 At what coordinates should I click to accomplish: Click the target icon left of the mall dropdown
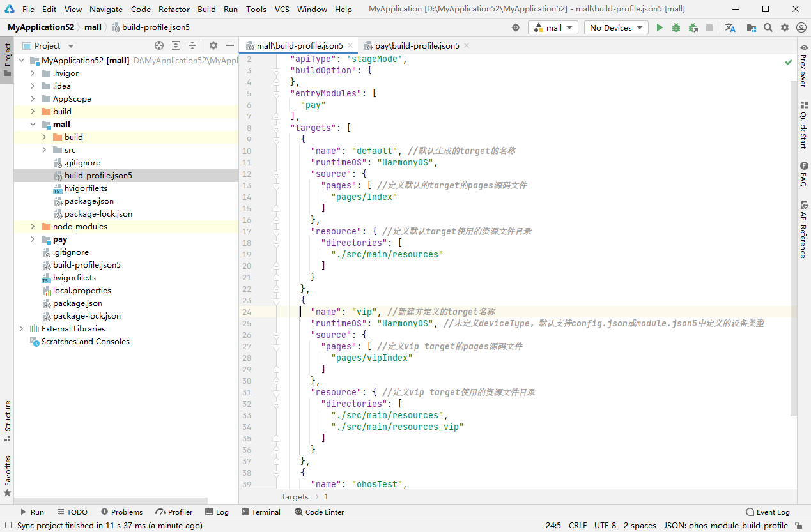coord(516,27)
